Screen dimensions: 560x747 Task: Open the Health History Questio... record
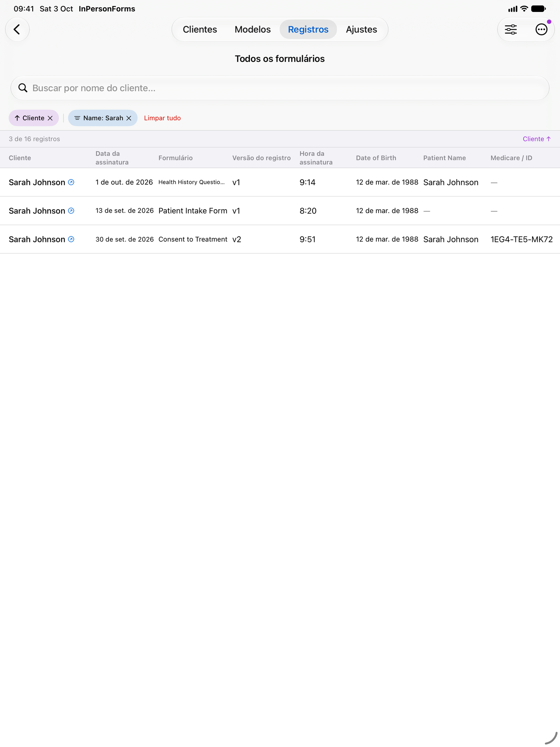tap(191, 182)
